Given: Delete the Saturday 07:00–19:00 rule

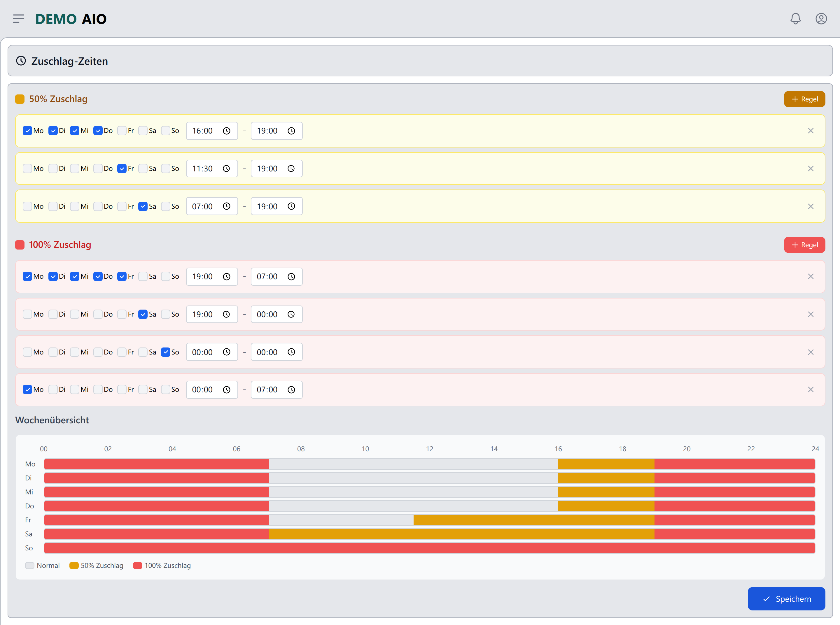Looking at the screenshot, I should point(811,207).
